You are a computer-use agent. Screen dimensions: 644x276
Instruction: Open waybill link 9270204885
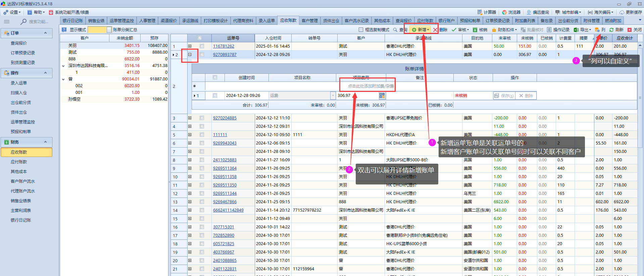tap(225, 118)
